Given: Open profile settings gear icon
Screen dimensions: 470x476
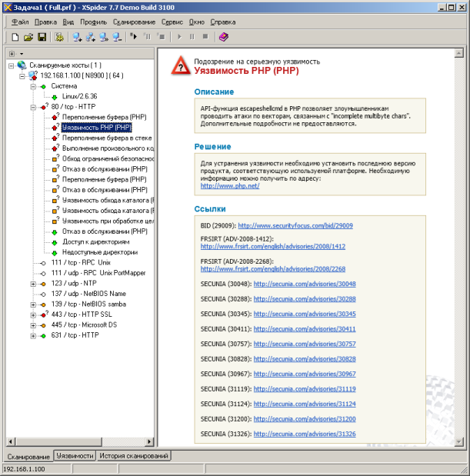Looking at the screenshot, I should pos(59,37).
